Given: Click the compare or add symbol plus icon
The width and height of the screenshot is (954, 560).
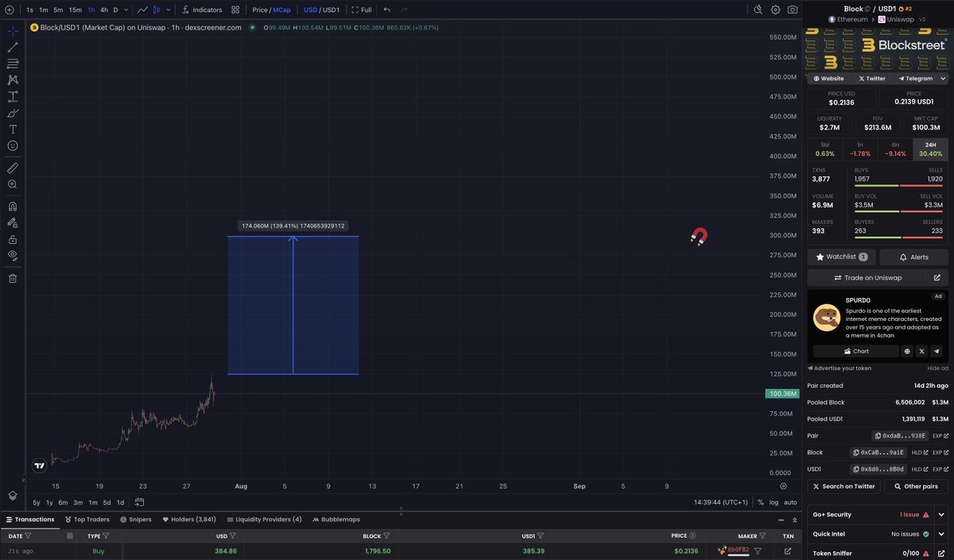Looking at the screenshot, I should (x=10, y=10).
